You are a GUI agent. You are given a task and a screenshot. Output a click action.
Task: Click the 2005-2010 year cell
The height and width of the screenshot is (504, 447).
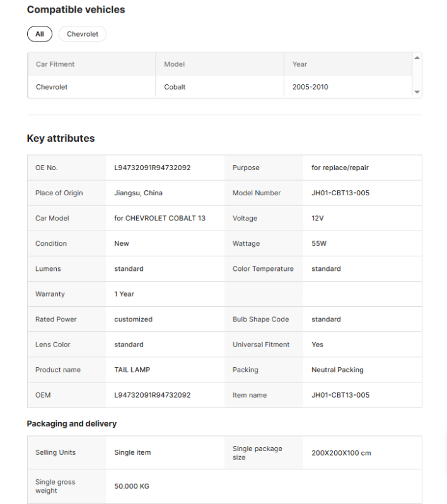310,87
